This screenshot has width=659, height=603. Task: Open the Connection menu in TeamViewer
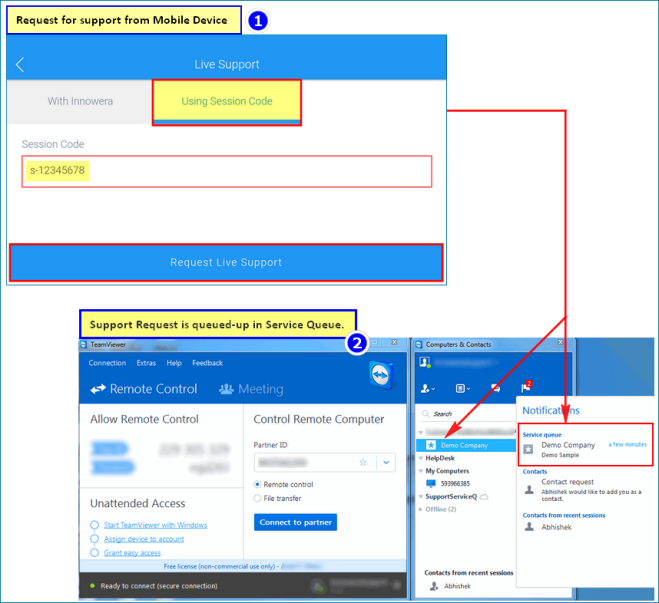coord(107,363)
